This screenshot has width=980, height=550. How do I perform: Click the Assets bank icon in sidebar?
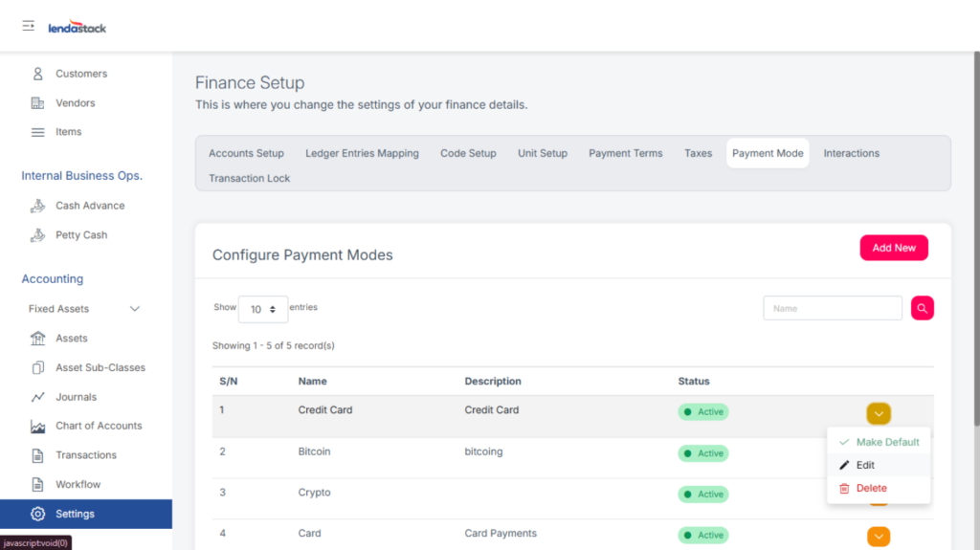(x=38, y=339)
